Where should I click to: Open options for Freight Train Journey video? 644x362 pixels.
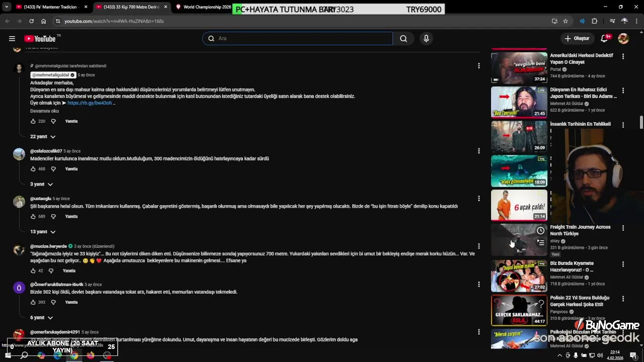coord(623,228)
